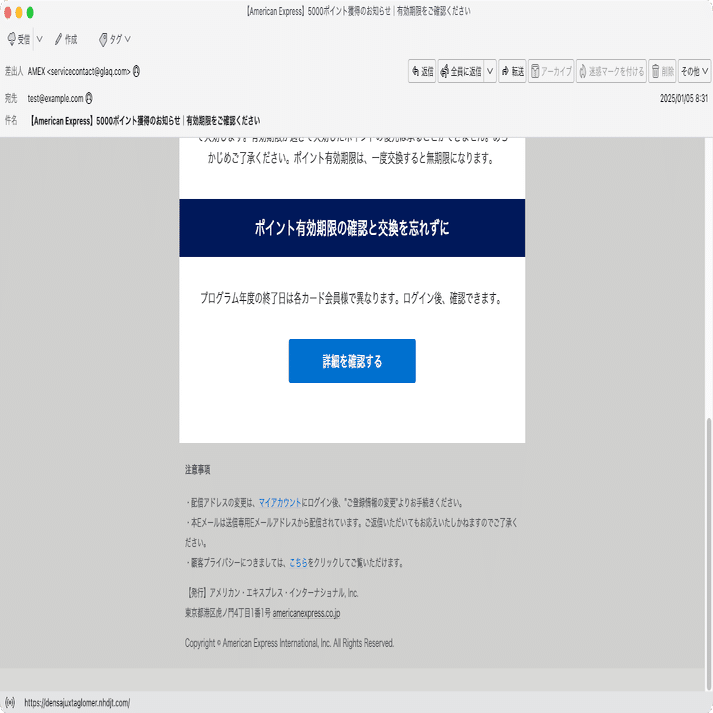Click the Get Messages (受信) button
Viewport: 713px width, 713px height.
[x=19, y=39]
